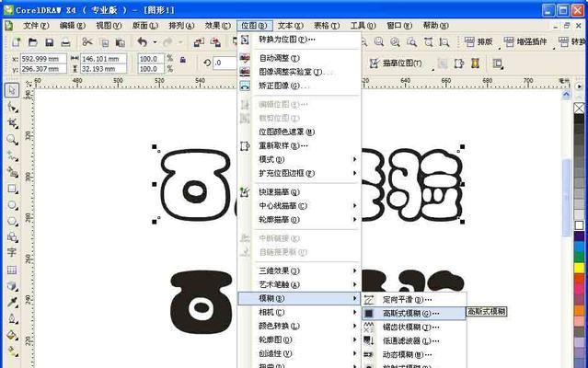Pick the yellow palette swatch
This screenshot has width=588, height=368.
click(x=579, y=268)
